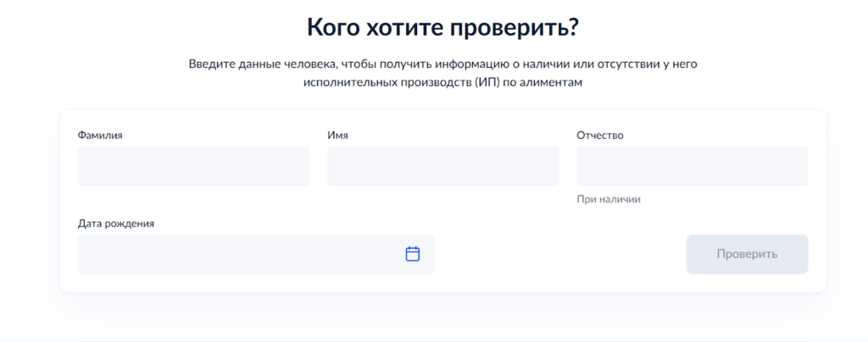Click inside the Дата рождения field

[x=237, y=254]
